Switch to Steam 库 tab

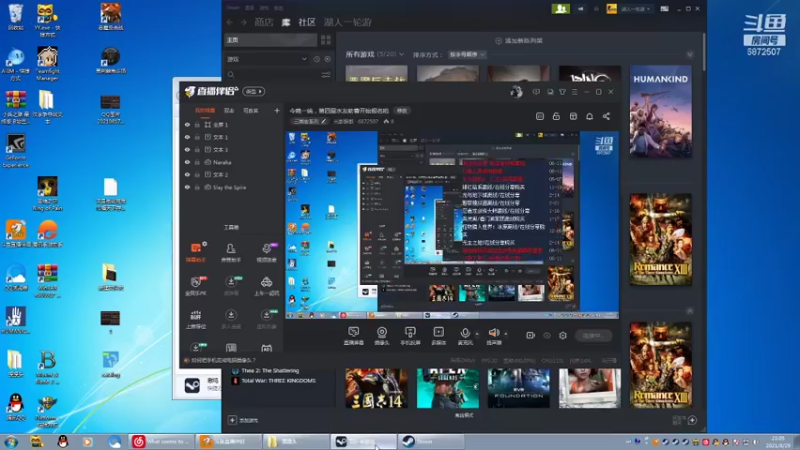pos(286,22)
